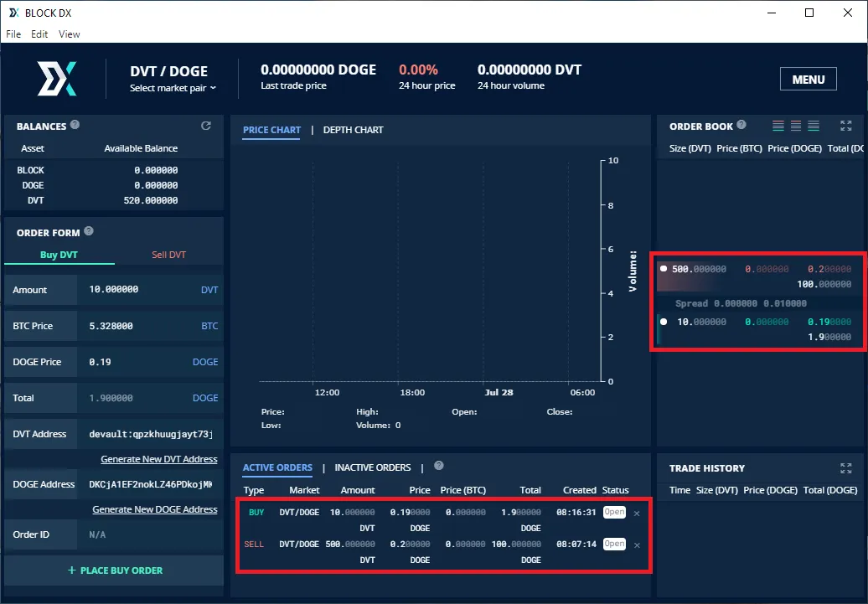Click Open status of the BUY order
This screenshot has width=868, height=604.
(614, 512)
